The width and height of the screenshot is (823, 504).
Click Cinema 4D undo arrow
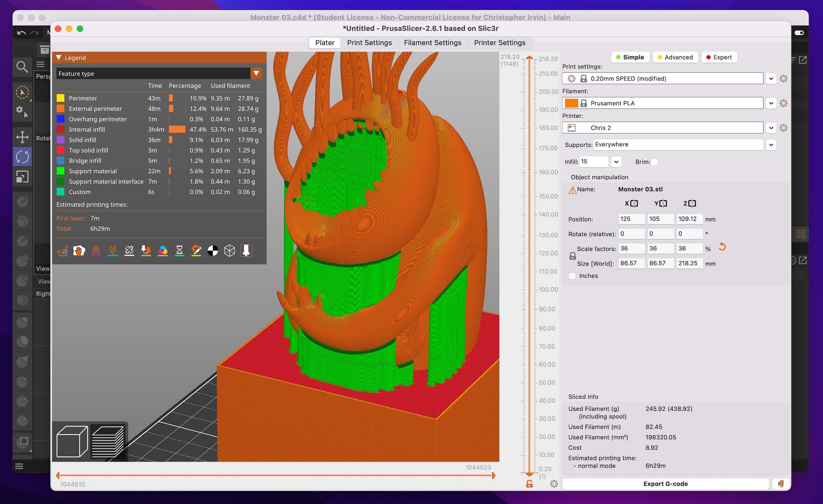21,33
